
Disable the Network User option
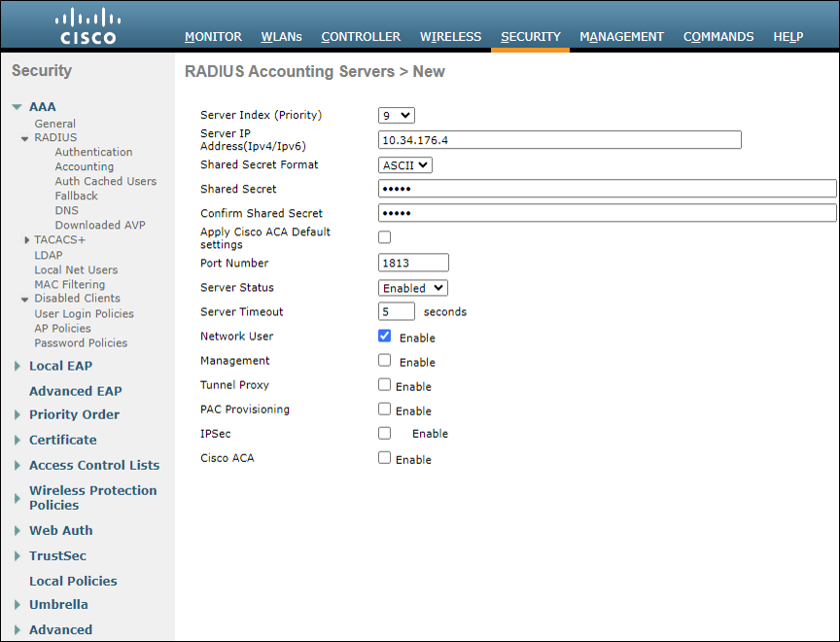coord(384,336)
